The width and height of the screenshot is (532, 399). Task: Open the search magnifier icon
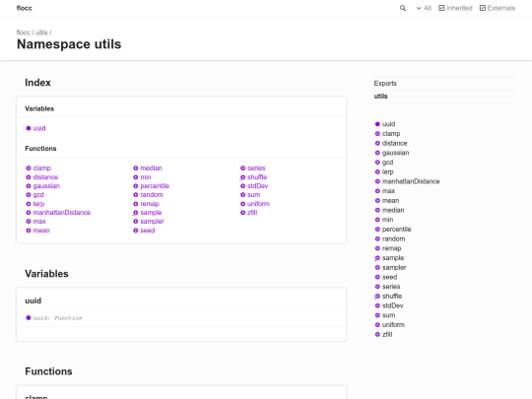point(403,8)
